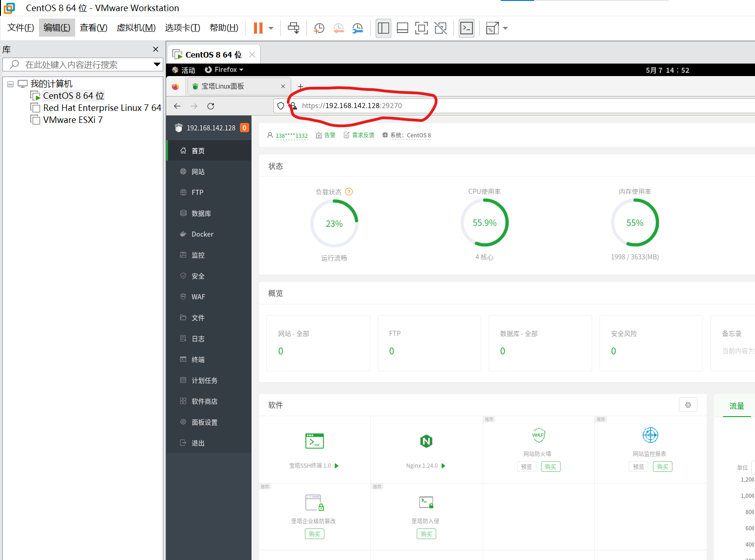Revert to previous snapshot icon
Screen dimensions: 755x560
coord(339,28)
